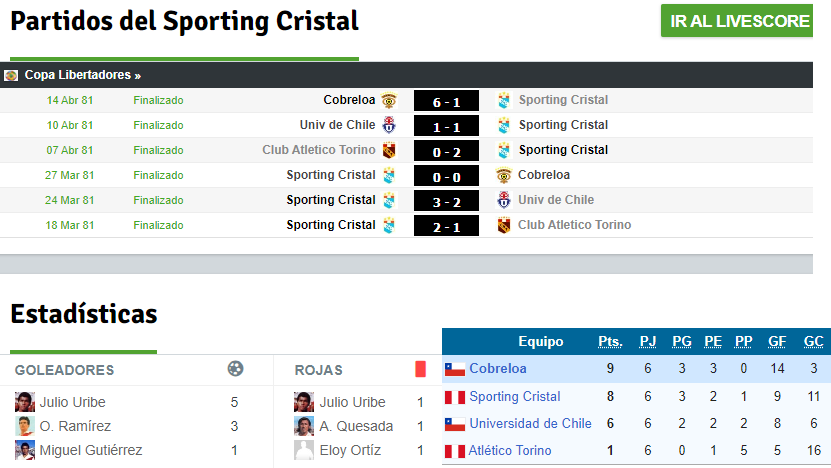Click Cobreloa crest in 14 Abr row
Viewport: 831px width, 468px height.
pyautogui.click(x=389, y=100)
